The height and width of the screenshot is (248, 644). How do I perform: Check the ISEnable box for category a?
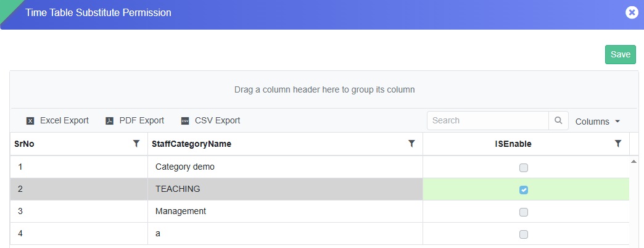tap(524, 234)
